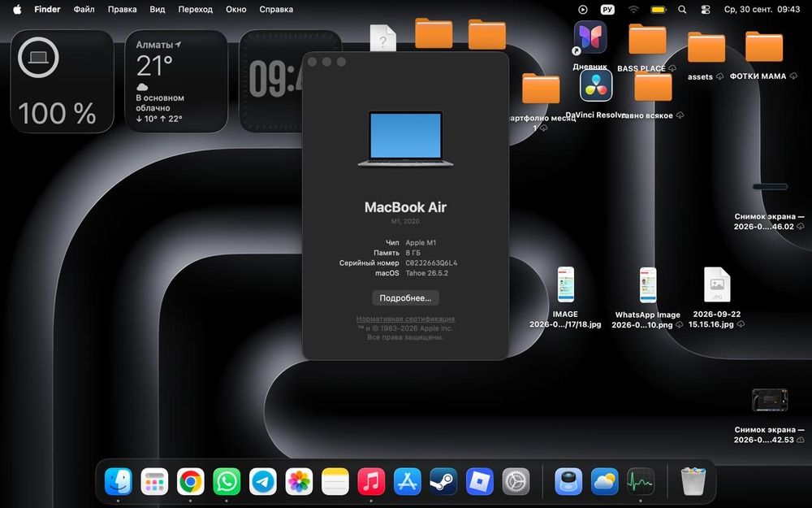Open the Справка menu
This screenshot has width=812, height=508.
click(x=276, y=9)
